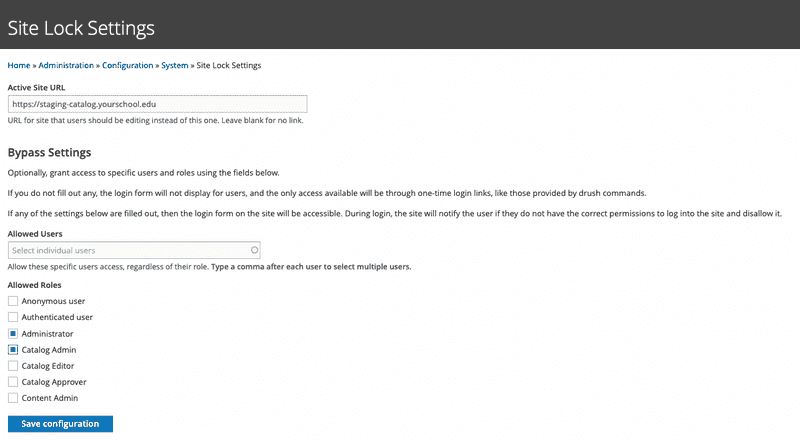Open the Configuration breadcrumb link
The height and width of the screenshot is (440, 800).
(128, 65)
